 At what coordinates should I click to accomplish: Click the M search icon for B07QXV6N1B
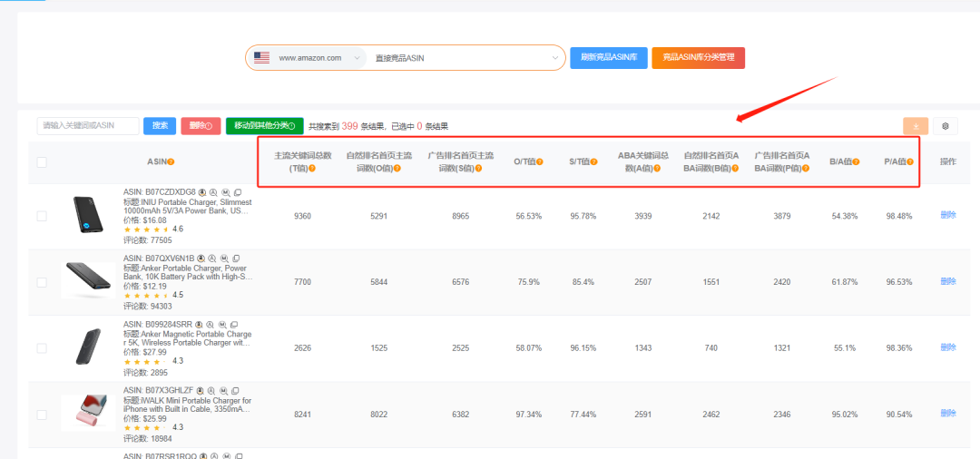[224, 258]
